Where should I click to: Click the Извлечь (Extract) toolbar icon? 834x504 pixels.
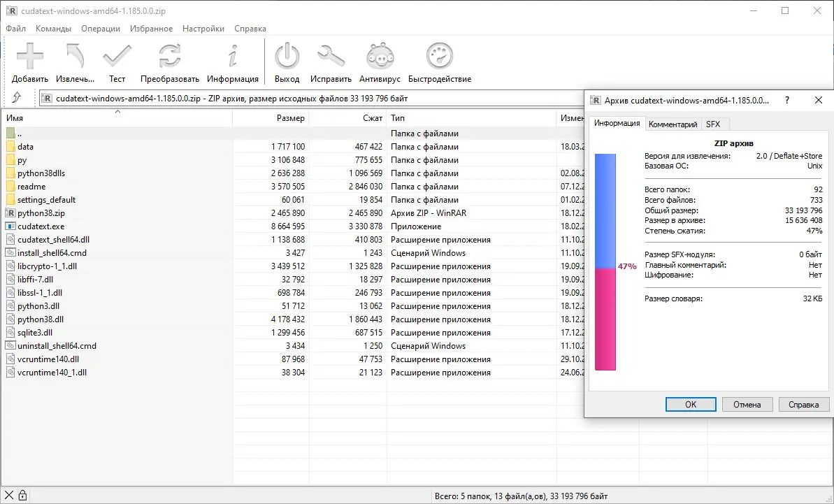coord(75,57)
